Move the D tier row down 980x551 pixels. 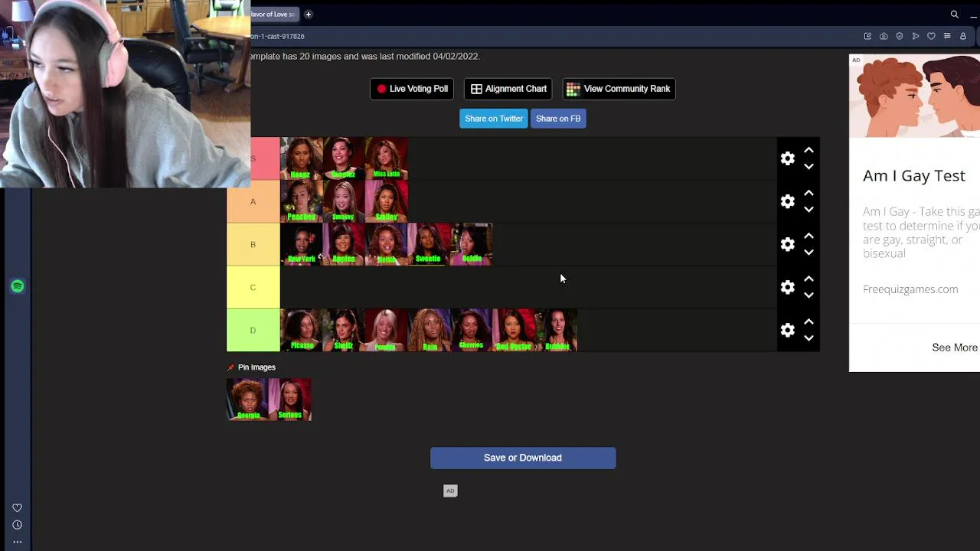click(x=808, y=338)
